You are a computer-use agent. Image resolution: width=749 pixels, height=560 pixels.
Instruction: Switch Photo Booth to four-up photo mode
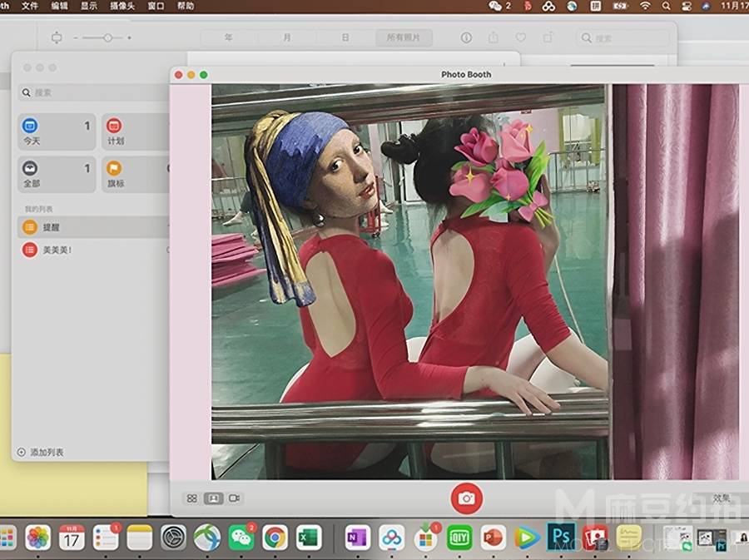192,498
